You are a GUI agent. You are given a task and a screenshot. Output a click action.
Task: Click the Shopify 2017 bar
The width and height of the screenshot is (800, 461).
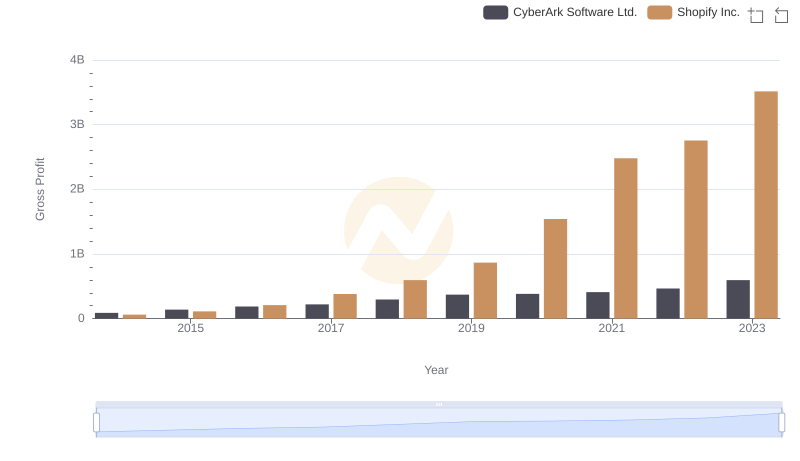345,306
